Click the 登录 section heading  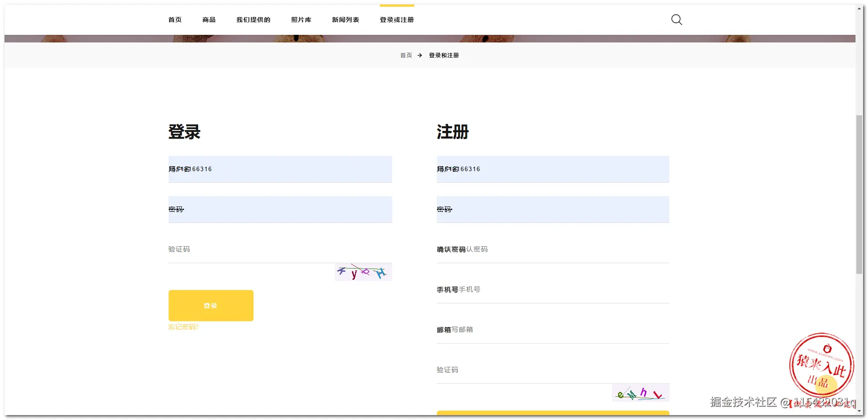[184, 132]
